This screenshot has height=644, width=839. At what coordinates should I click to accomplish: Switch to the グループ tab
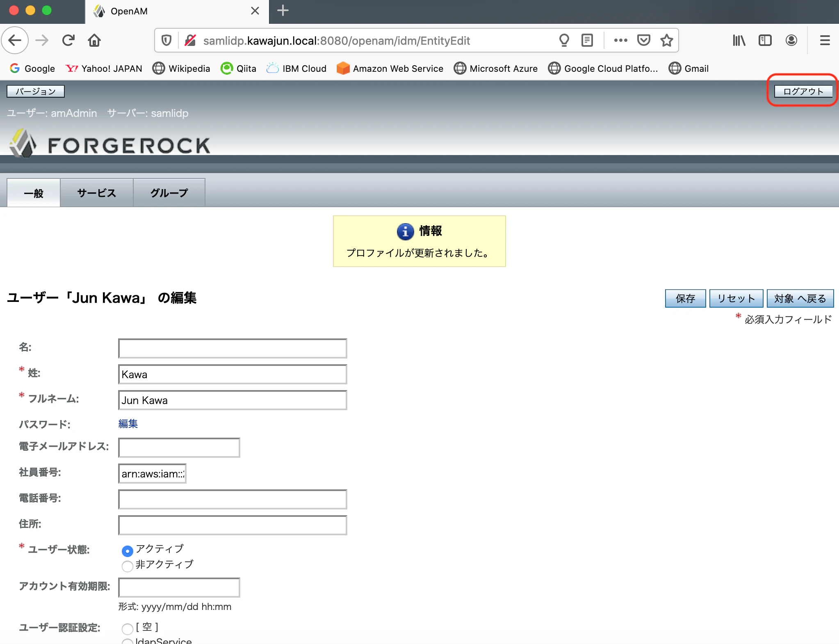coord(169,193)
